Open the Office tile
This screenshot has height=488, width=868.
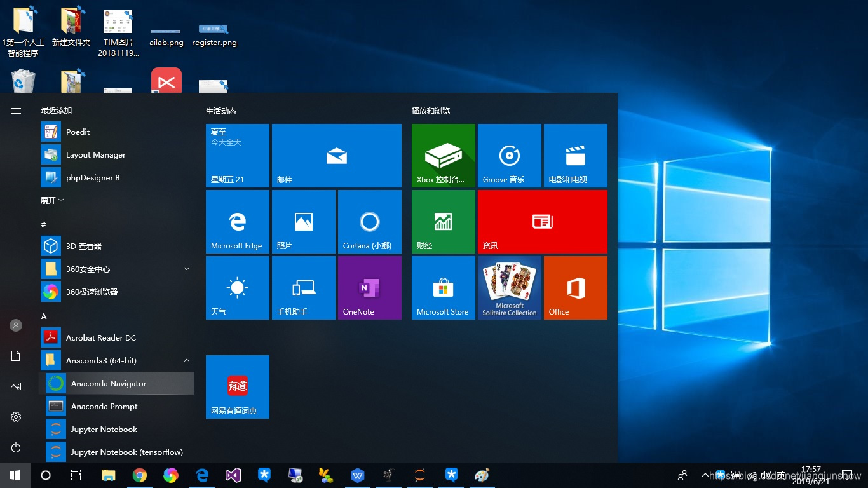pyautogui.click(x=576, y=288)
